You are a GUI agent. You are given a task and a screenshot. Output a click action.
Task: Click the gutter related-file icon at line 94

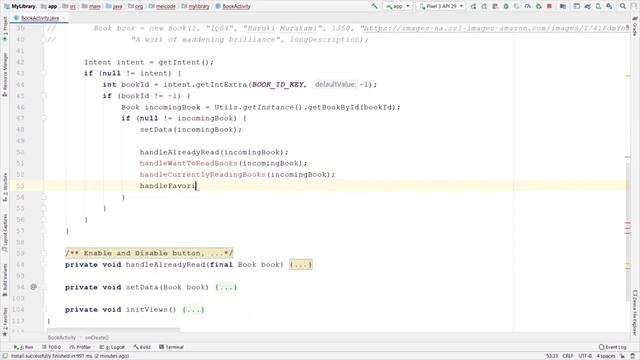tap(33, 287)
